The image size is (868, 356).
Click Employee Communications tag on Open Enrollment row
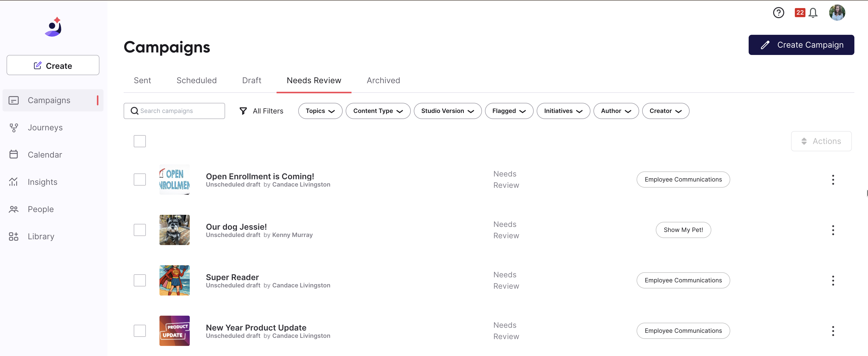click(x=683, y=180)
